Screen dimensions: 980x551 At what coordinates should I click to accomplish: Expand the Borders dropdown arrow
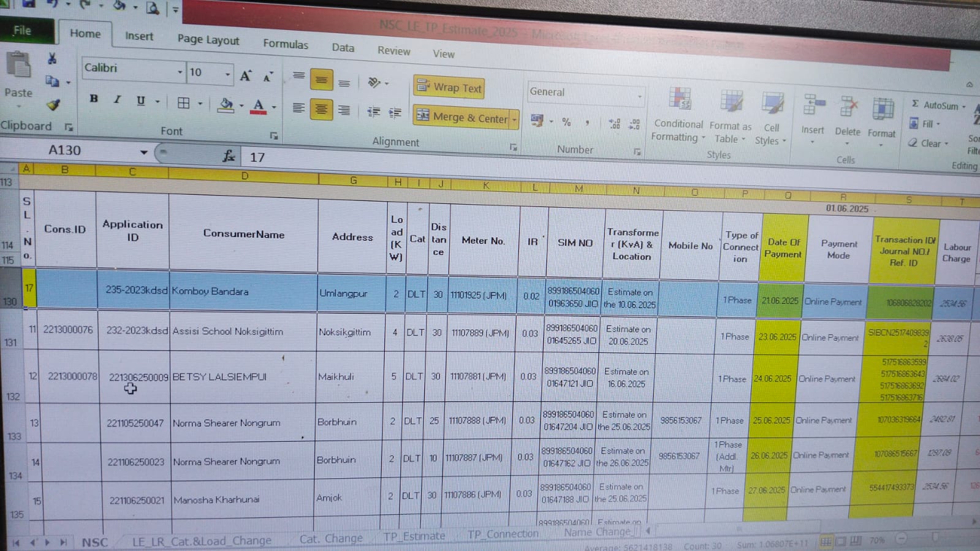pos(200,104)
